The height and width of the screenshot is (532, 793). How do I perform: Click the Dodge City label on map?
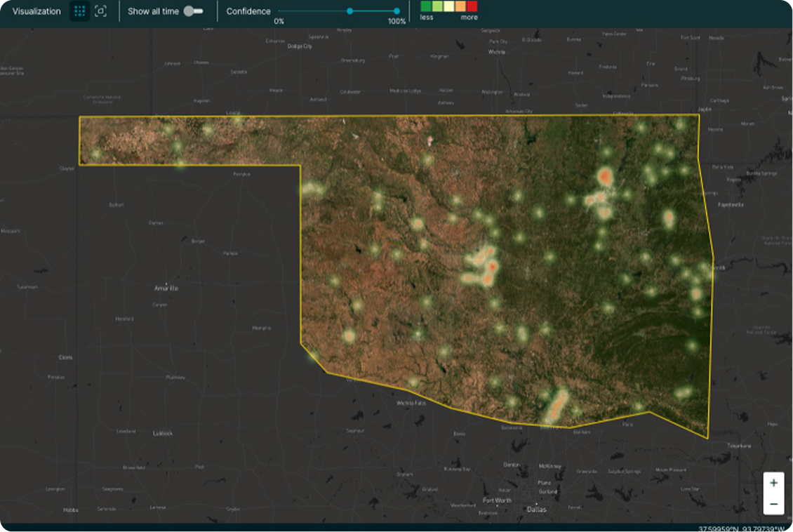(300, 46)
